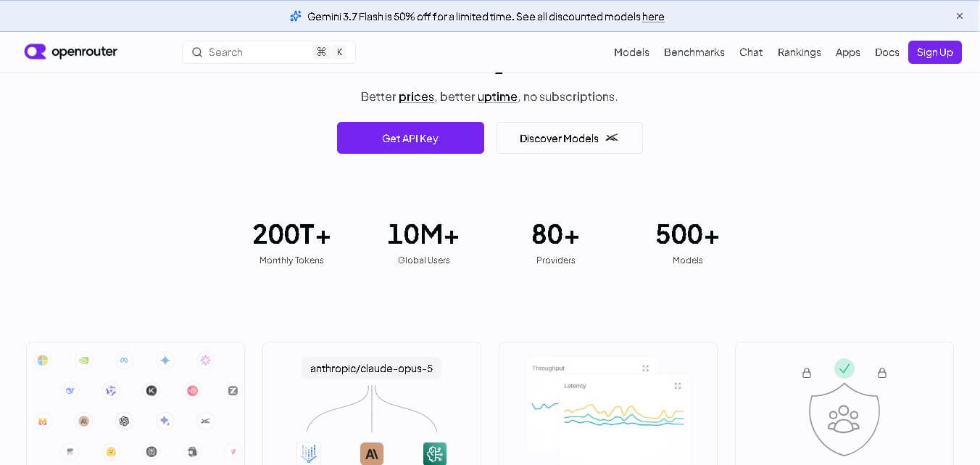
Task: Click the green checkmark circle above the shield
Action: [x=844, y=369]
